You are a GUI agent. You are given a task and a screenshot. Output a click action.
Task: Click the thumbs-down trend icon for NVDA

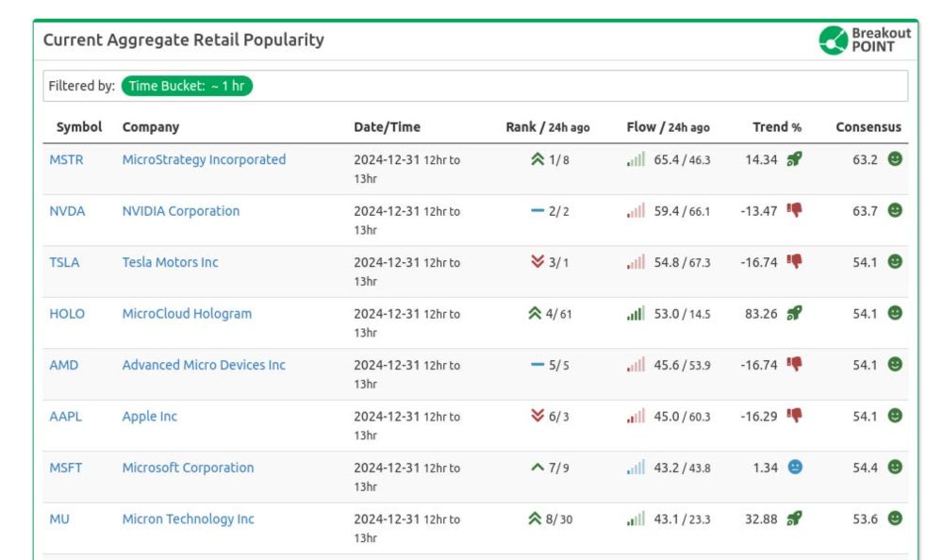pos(794,210)
